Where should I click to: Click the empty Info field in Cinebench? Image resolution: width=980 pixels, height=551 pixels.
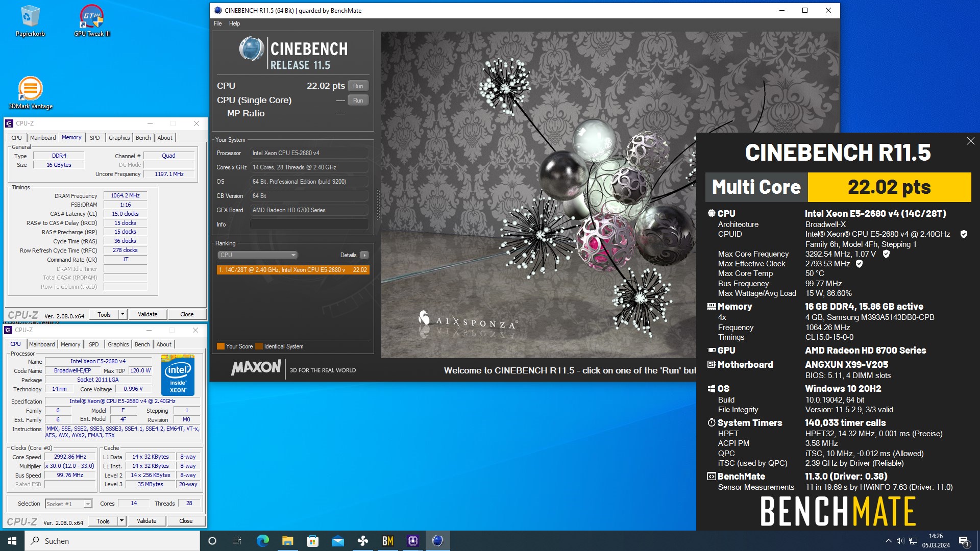[309, 224]
